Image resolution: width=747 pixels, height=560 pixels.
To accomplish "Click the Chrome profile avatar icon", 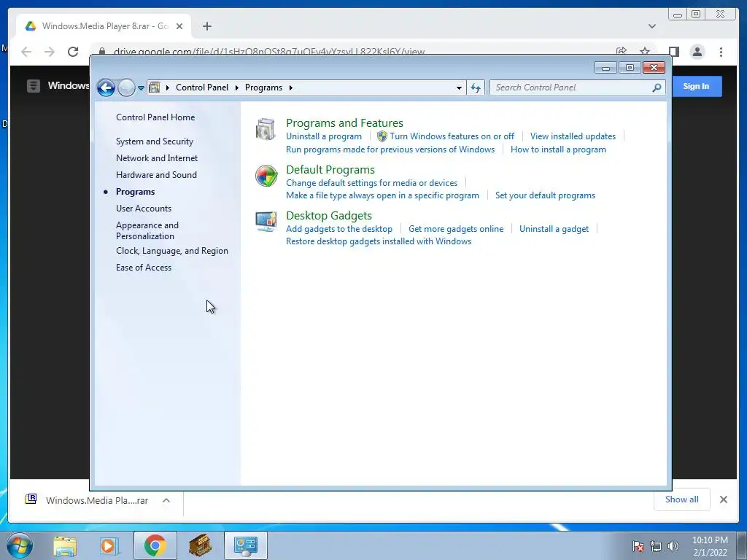I will tap(697, 52).
